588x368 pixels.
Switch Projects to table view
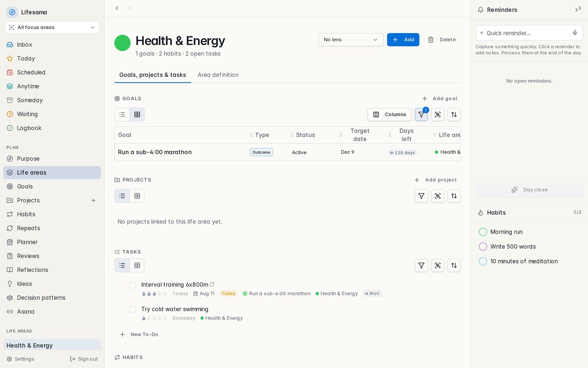click(137, 196)
